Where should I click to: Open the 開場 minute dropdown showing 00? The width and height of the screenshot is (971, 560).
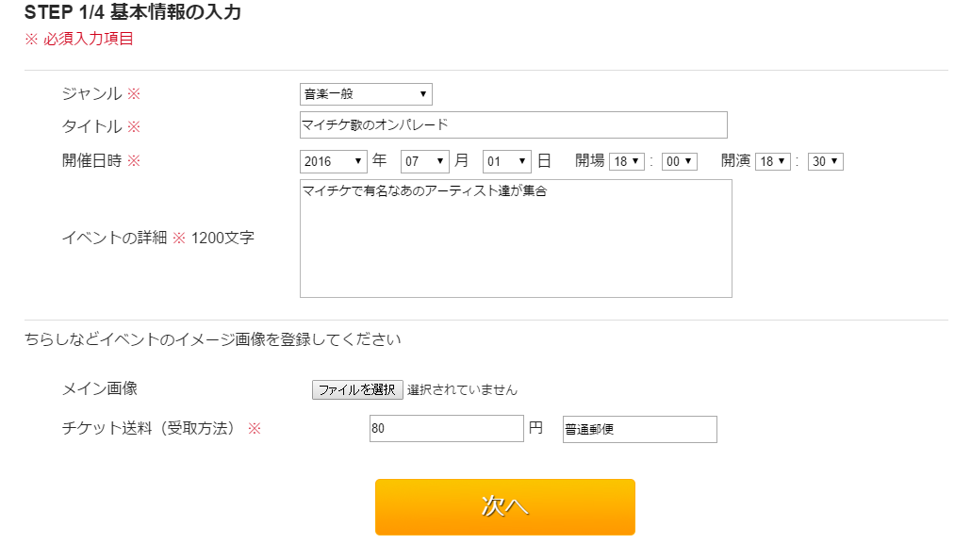(x=679, y=161)
